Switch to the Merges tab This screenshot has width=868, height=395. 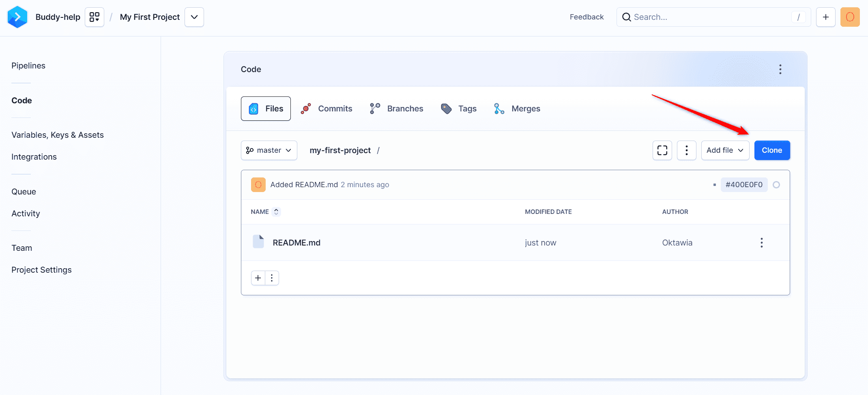517,109
